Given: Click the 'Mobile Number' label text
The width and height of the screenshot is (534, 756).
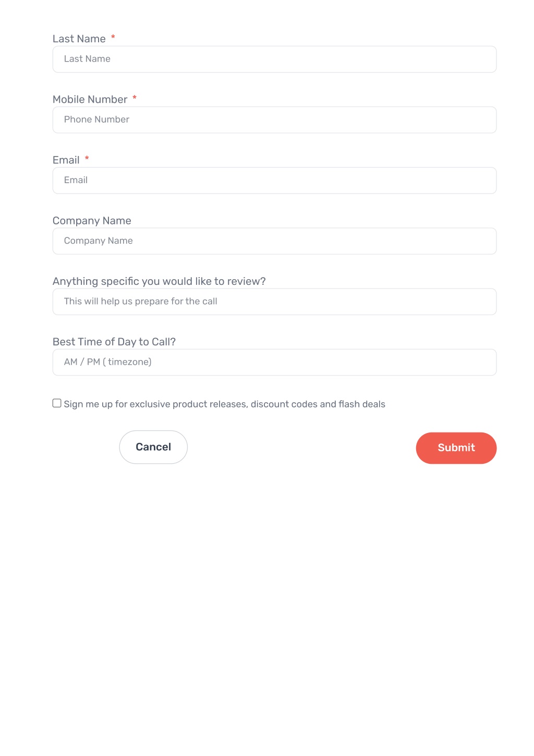Looking at the screenshot, I should [x=90, y=99].
